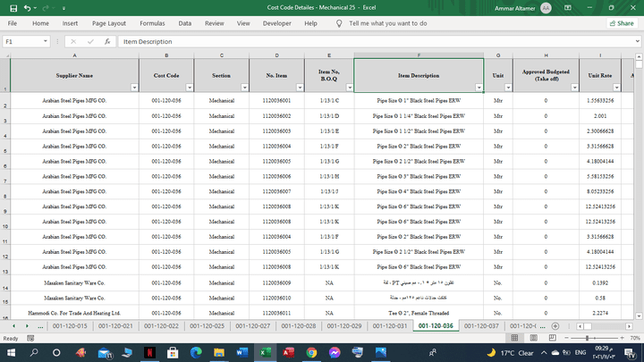
Task: Open the Unit column filter dropdown
Action: click(x=507, y=88)
